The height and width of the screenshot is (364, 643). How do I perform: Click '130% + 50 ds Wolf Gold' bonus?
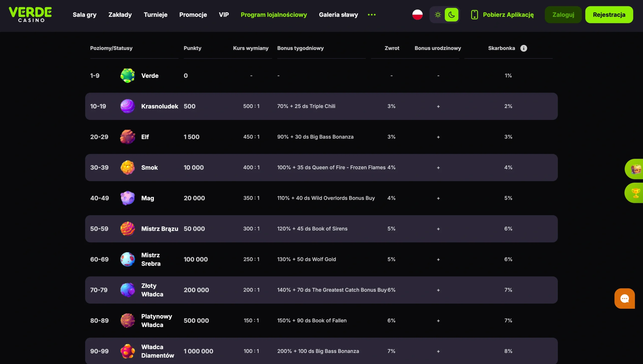point(306,259)
